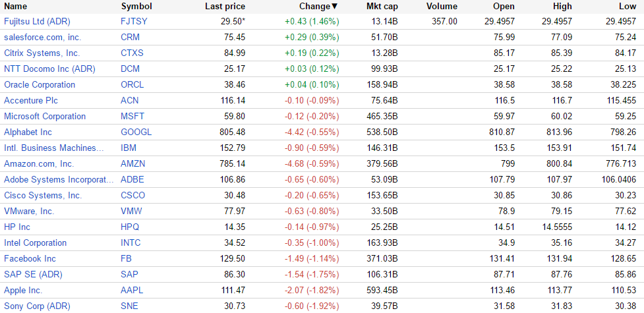Viewport: 644px width, 313px height.
Task: Click the INTC ticker symbol
Action: click(x=131, y=242)
